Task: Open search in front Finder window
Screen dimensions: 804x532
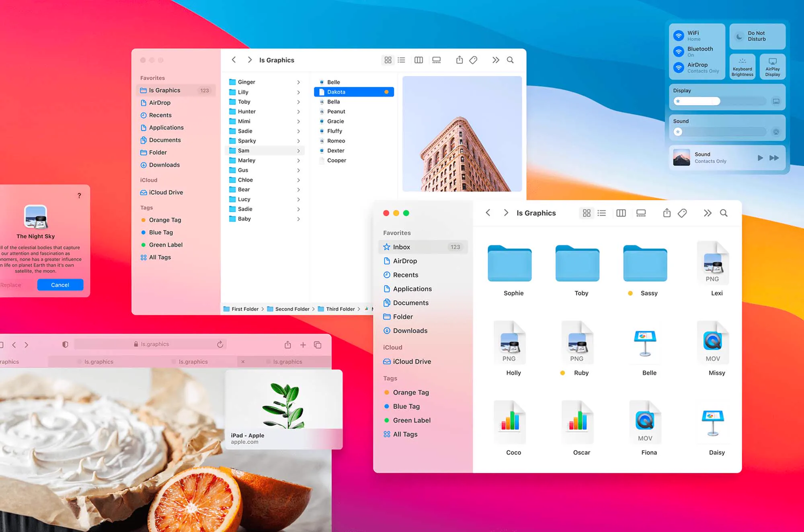Action: 724,213
